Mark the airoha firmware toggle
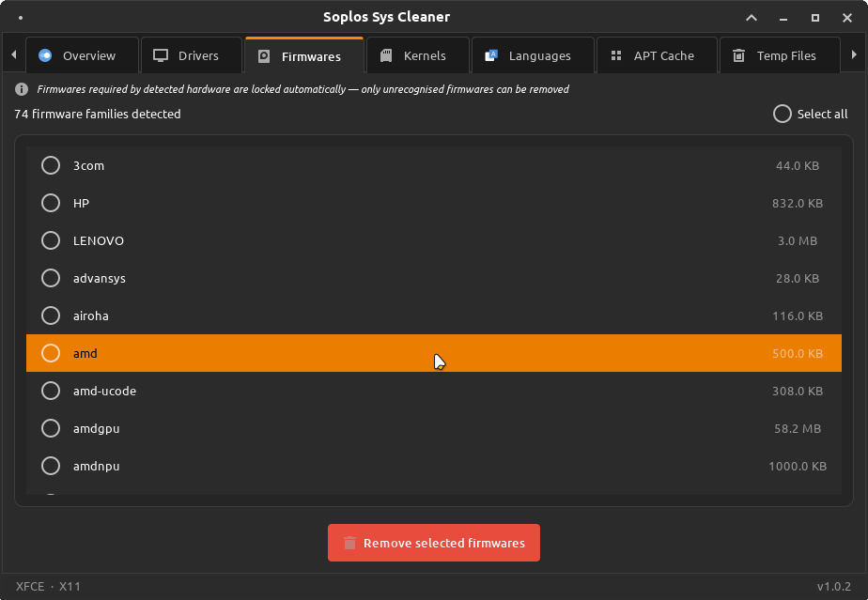Screen dimensions: 868x600 click(x=51, y=315)
